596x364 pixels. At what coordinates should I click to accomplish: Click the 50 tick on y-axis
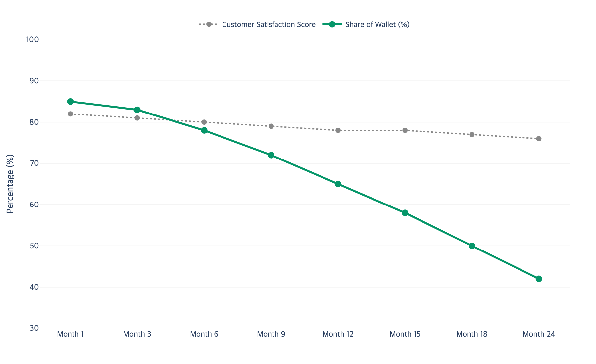34,246
